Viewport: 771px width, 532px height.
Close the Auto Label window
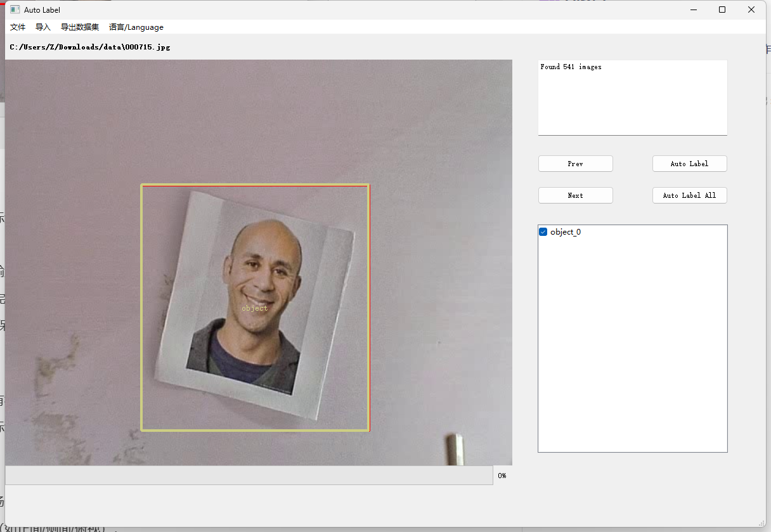[751, 10]
